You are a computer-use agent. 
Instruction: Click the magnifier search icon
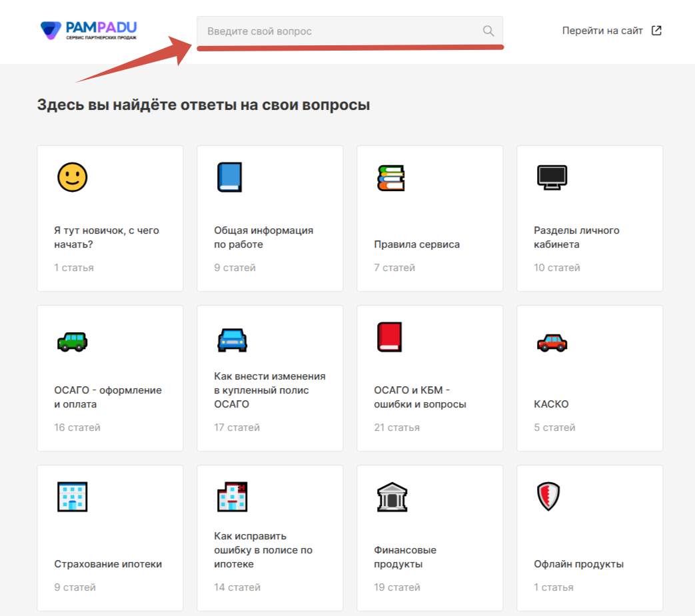(488, 31)
